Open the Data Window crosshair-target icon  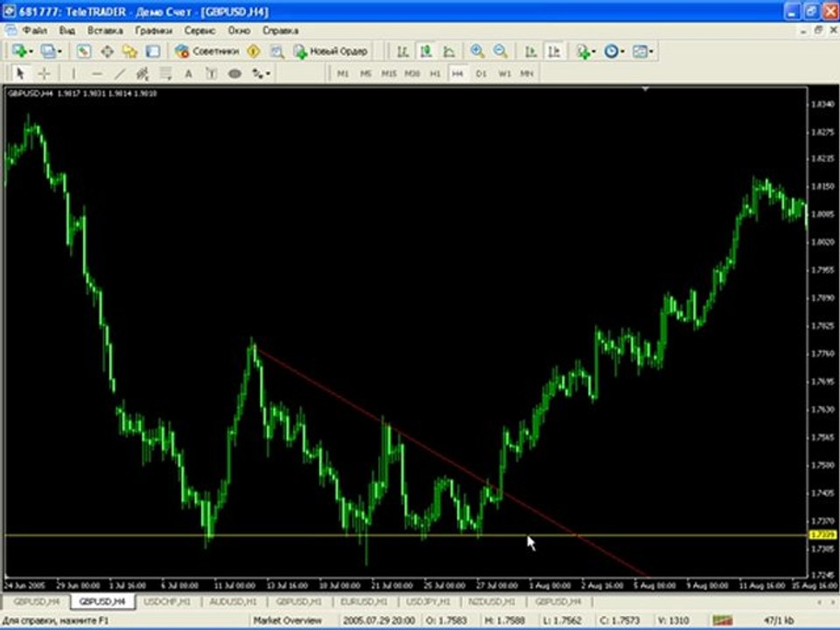click(107, 52)
